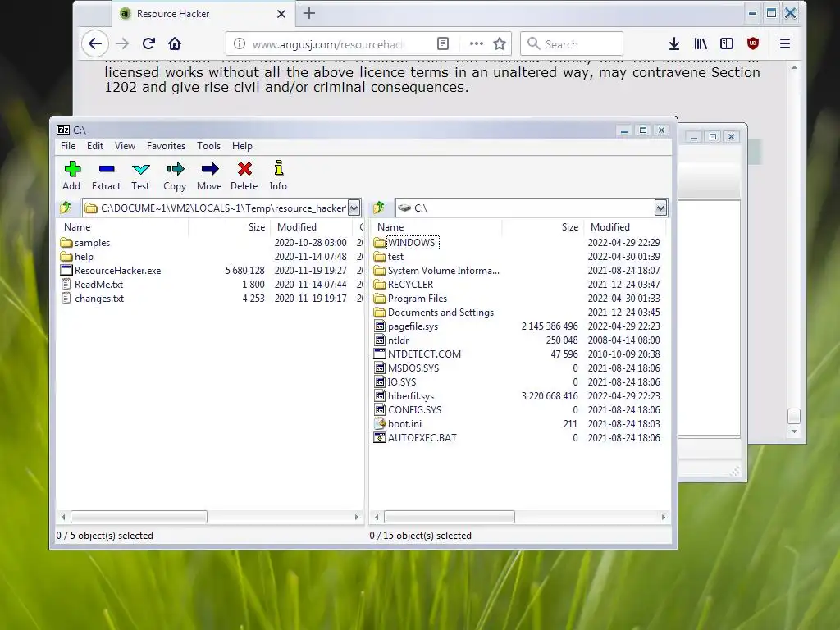Sort left panel by Size column
Screen dimensions: 840x630
230,227
